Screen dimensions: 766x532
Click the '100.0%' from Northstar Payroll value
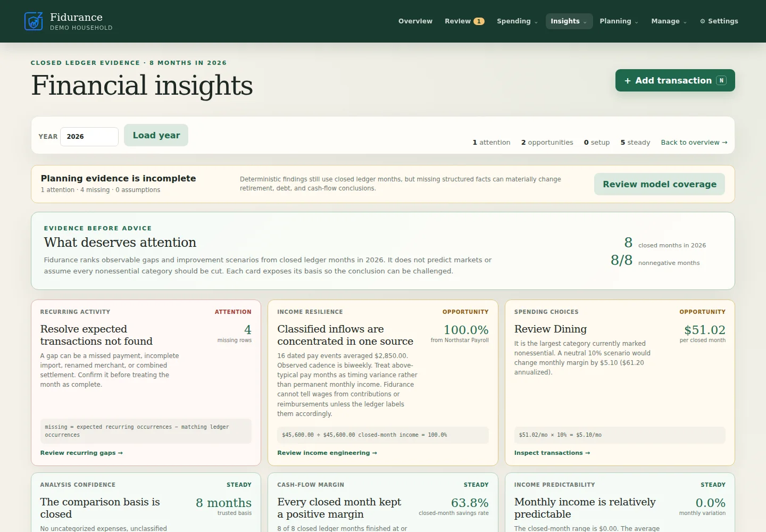point(466,330)
